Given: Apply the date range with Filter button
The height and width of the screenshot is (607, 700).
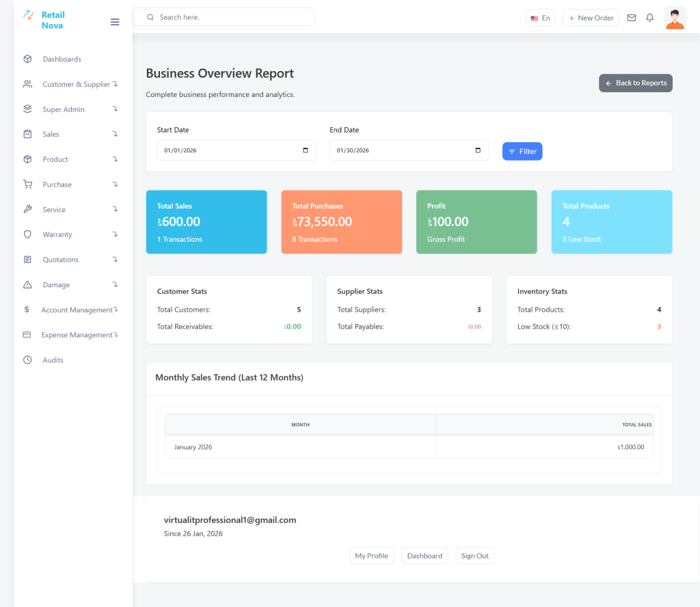Looking at the screenshot, I should pyautogui.click(x=522, y=152).
